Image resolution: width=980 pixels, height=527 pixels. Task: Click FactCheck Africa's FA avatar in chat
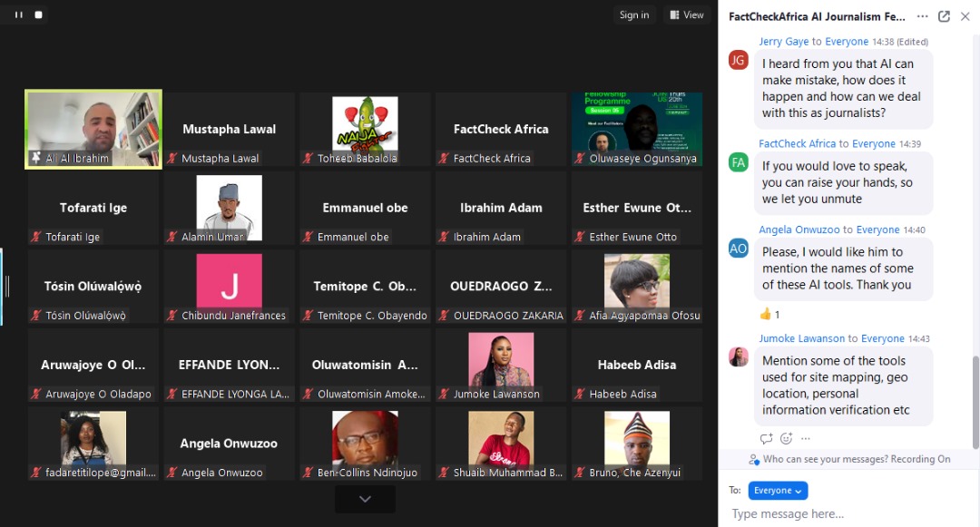(x=738, y=162)
